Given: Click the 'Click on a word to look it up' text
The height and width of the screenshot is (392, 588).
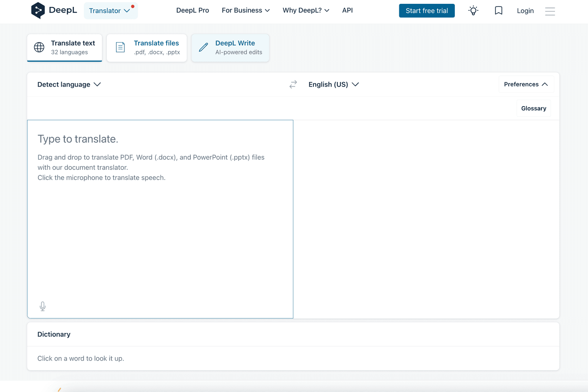Looking at the screenshot, I should click(x=81, y=358).
